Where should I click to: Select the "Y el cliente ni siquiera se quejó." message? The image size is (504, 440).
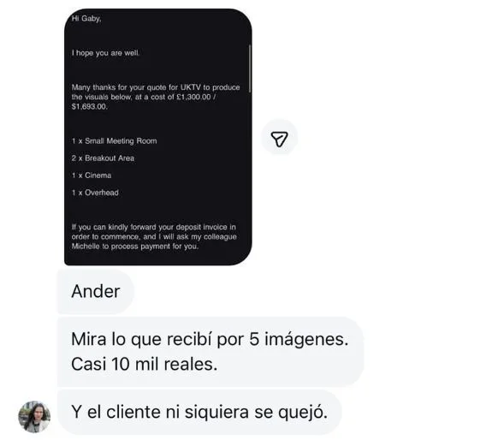click(199, 412)
